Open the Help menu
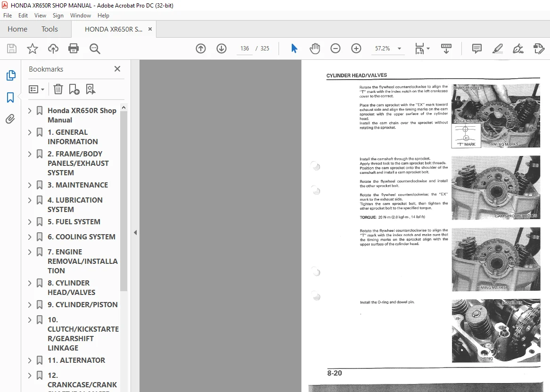Viewport: 550px width, 392px height. coord(103,16)
